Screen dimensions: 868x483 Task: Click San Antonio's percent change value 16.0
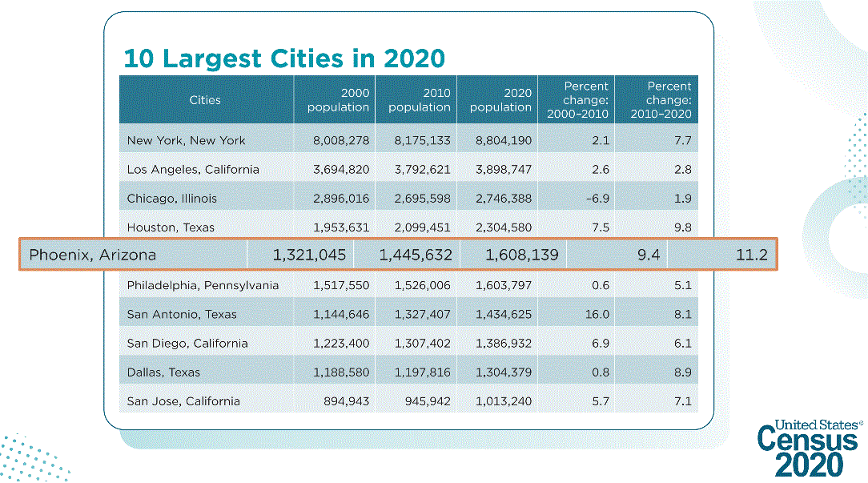597,314
